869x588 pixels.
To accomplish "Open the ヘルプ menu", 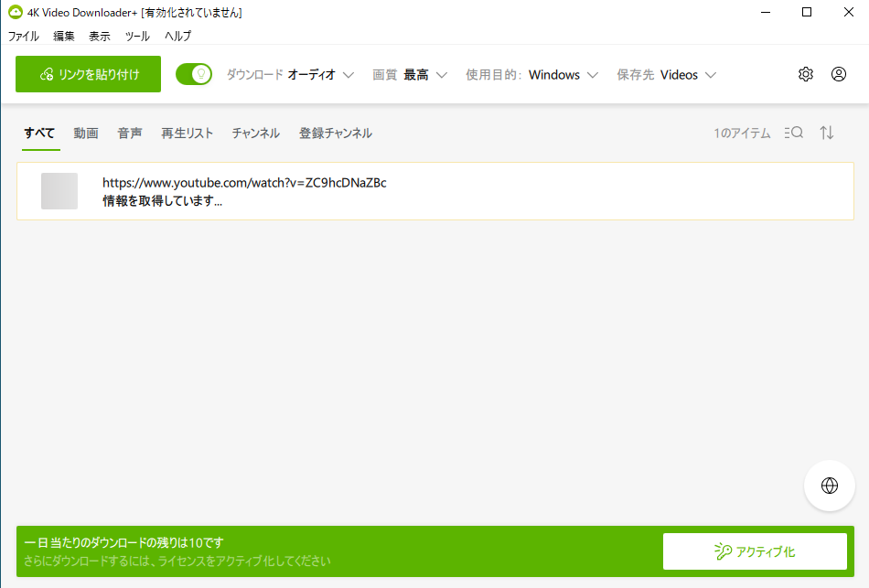I will 177,36.
